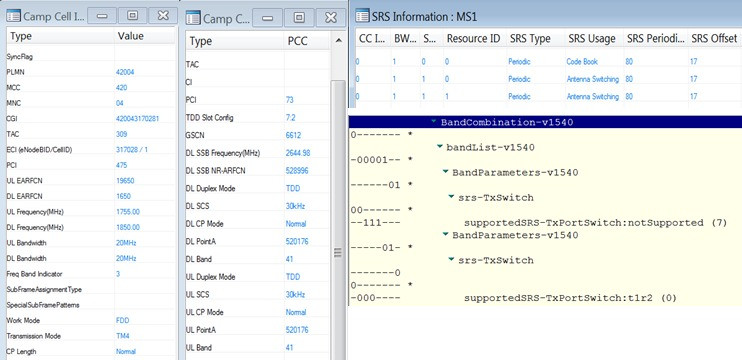Viewport: 742px width, 360px height.
Task: Select supportedSRS-TxPortSwitch:t1r2 (0) line
Action: click(570, 298)
